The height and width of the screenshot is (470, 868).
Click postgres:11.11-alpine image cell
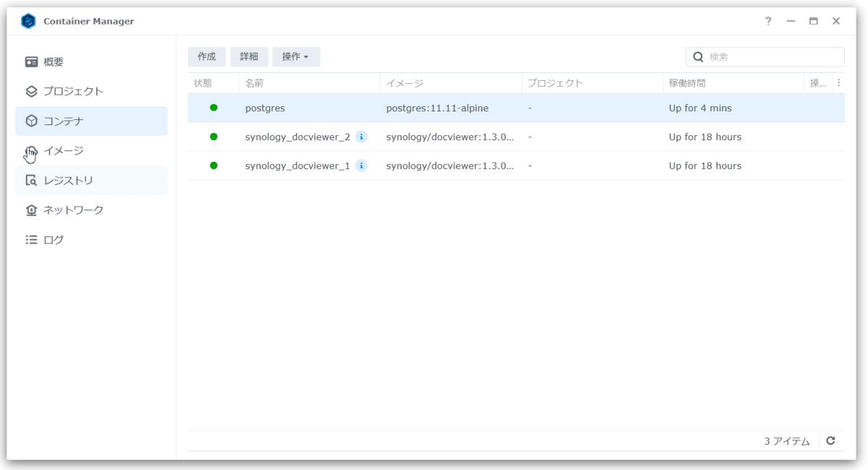coord(438,108)
